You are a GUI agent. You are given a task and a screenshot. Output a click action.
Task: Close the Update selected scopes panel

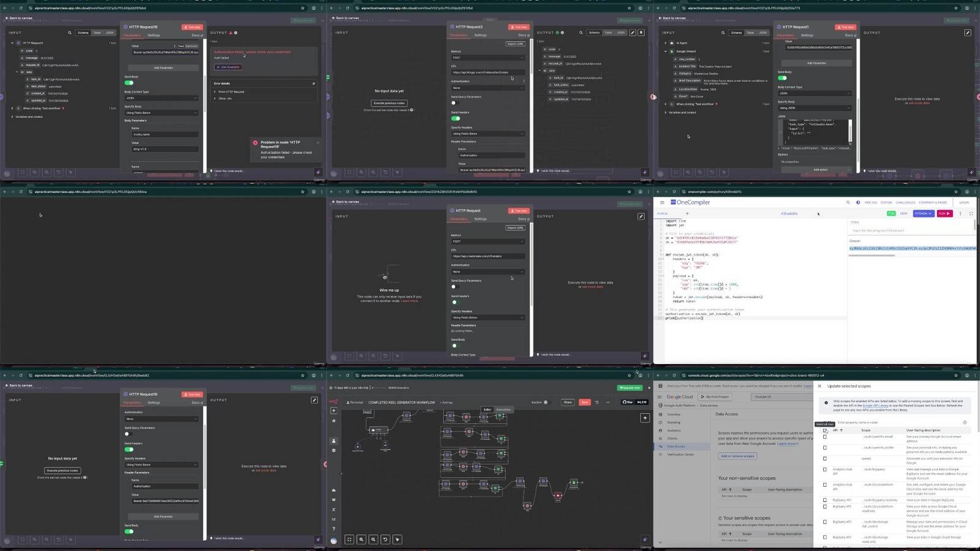pyautogui.click(x=820, y=386)
